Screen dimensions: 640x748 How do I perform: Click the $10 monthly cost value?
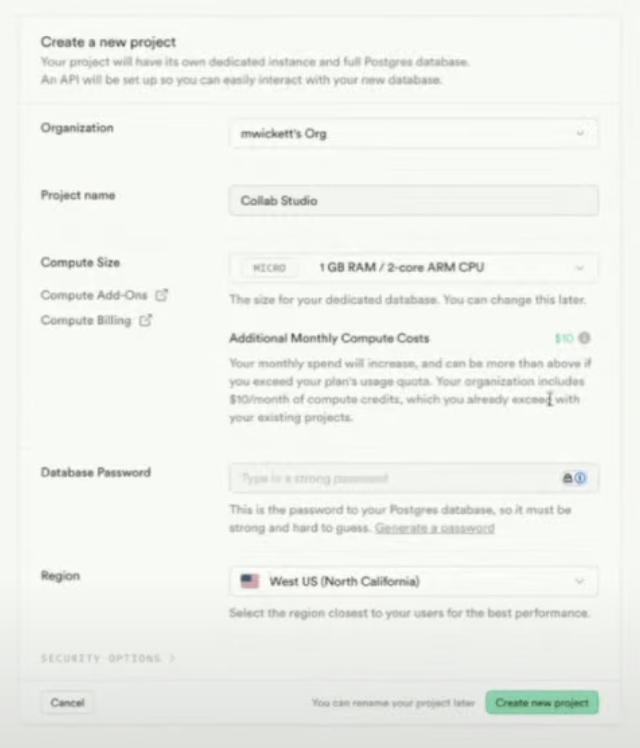coord(564,338)
